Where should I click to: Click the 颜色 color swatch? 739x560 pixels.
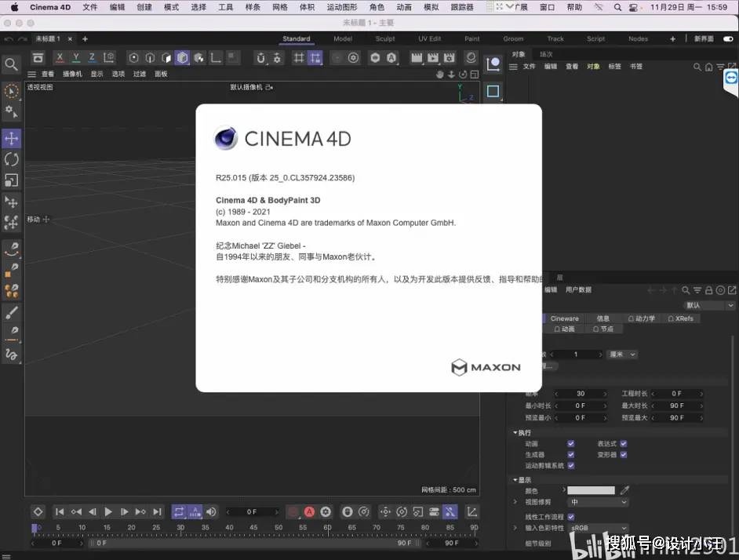pyautogui.click(x=591, y=490)
